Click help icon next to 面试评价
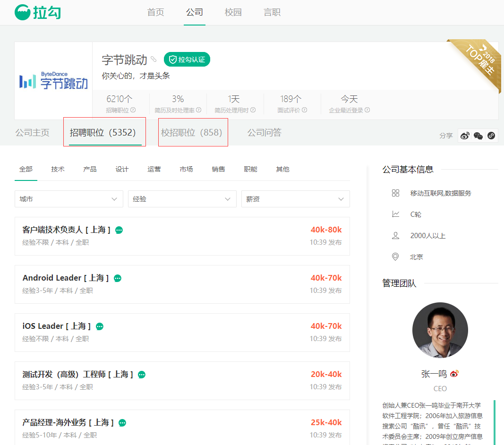Image resolution: width=504 pixels, height=445 pixels. click(304, 110)
